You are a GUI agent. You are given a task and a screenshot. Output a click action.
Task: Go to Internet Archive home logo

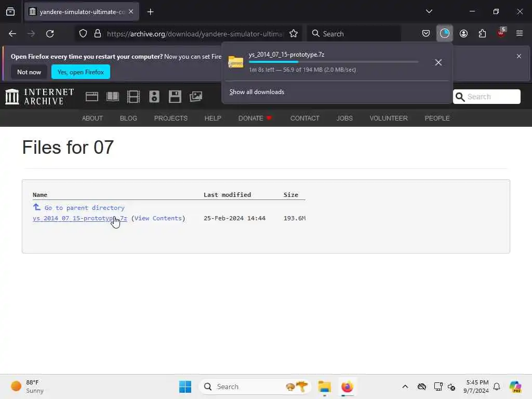[39, 97]
